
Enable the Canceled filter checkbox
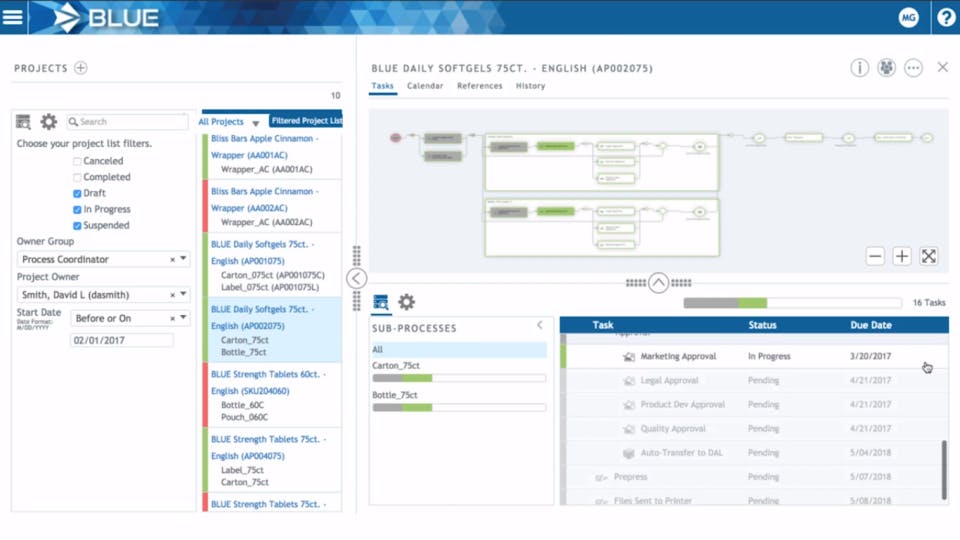pyautogui.click(x=77, y=162)
